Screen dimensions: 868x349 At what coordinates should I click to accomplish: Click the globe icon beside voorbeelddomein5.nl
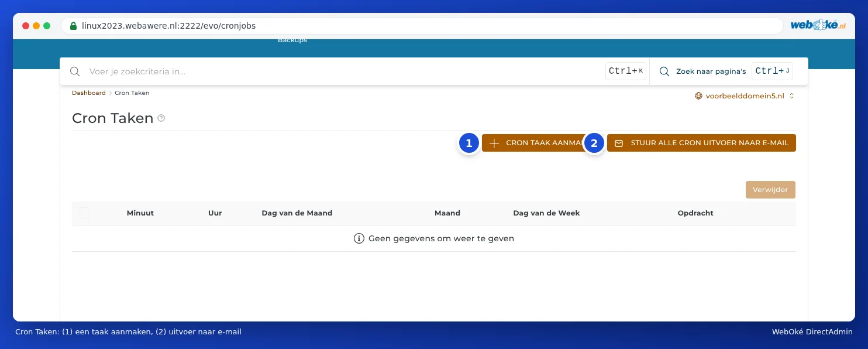click(698, 96)
